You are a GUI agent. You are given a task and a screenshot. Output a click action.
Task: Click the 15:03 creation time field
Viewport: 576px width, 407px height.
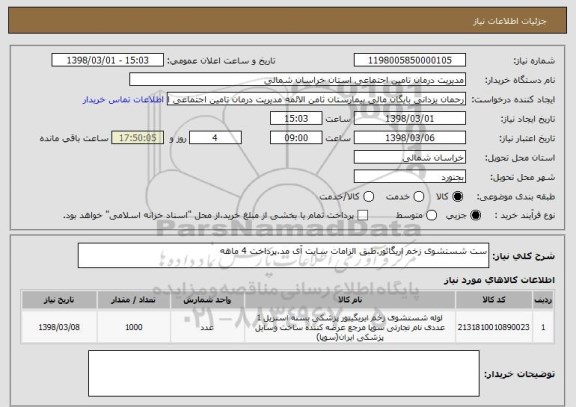click(296, 119)
